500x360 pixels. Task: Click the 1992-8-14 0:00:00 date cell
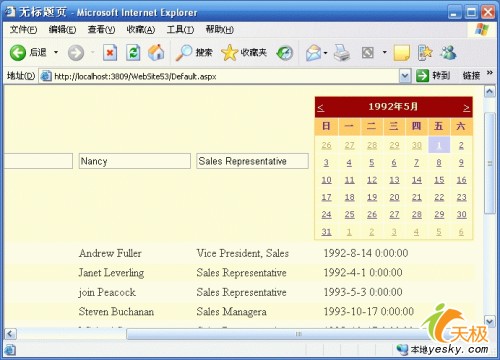[366, 253]
